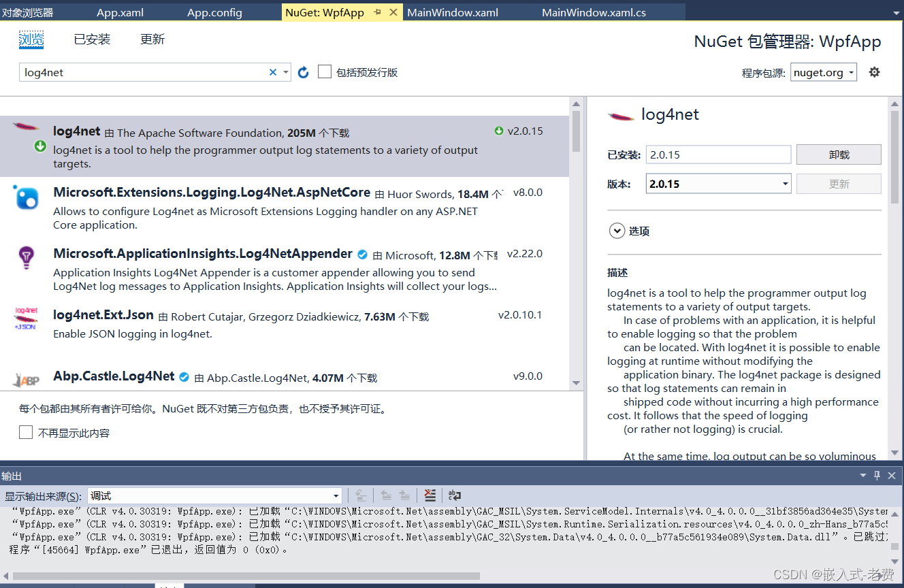Image resolution: width=904 pixels, height=588 pixels.
Task: Click the package list scroll down arrow
Action: click(x=576, y=383)
